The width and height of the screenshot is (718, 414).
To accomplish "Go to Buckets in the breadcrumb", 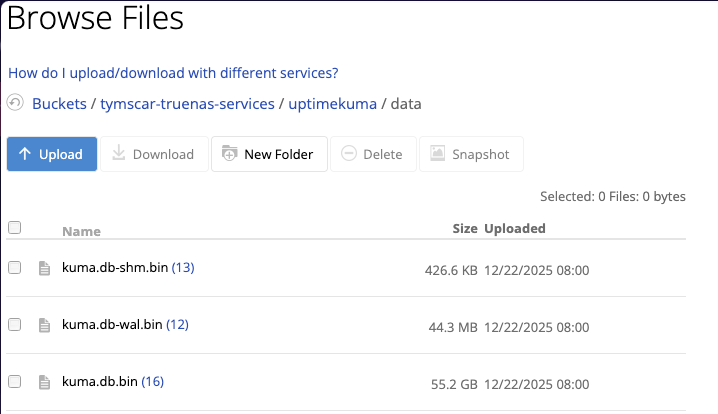I will 59,103.
